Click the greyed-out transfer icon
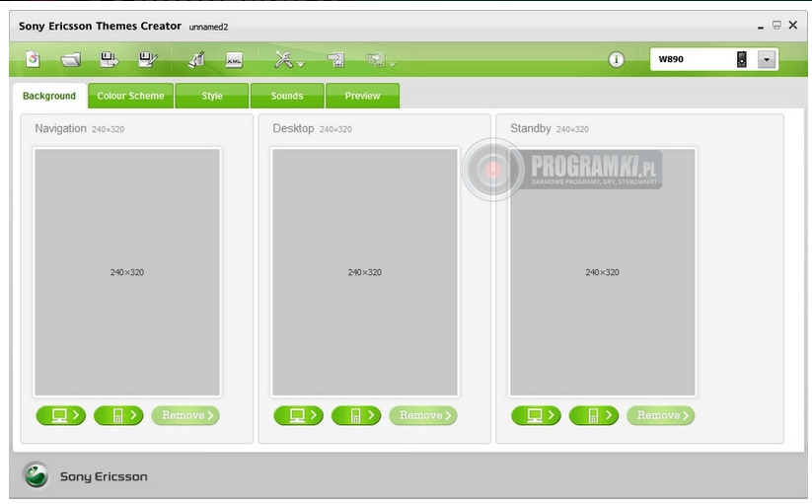The image size is (812, 504). (x=376, y=59)
